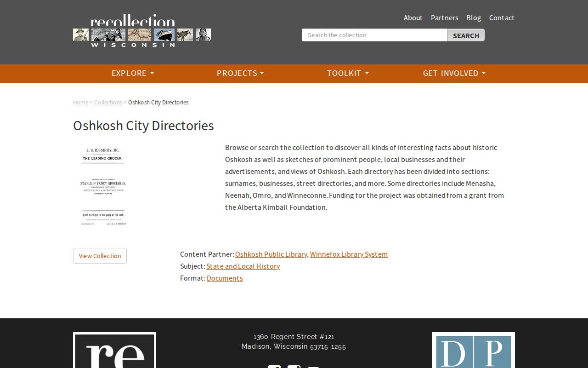The width and height of the screenshot is (588, 368).
Task: Click the 'Subject:' label
Action: (x=192, y=266)
